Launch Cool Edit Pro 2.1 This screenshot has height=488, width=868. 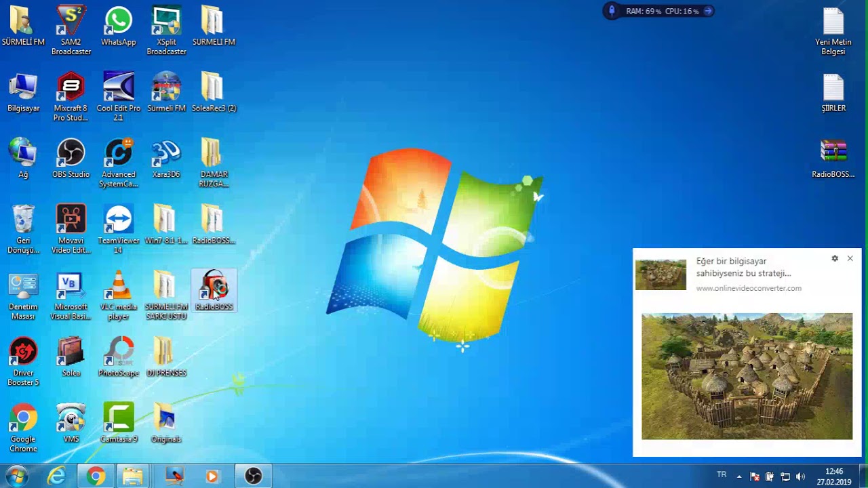click(119, 97)
